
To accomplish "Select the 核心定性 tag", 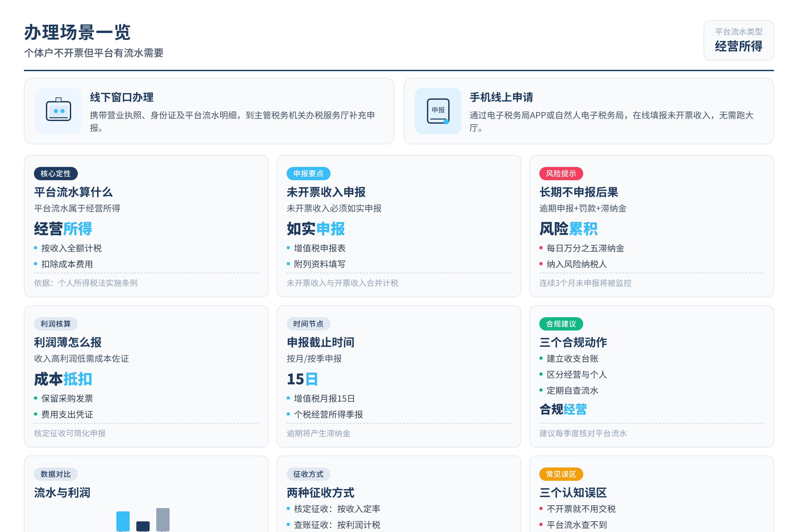I will [x=56, y=174].
